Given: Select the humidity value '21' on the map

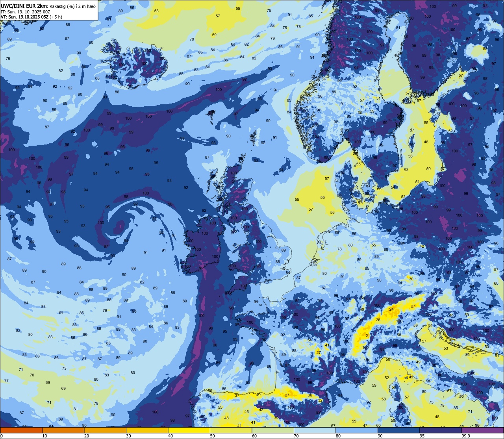Looking at the screenshot, I should point(368,336).
